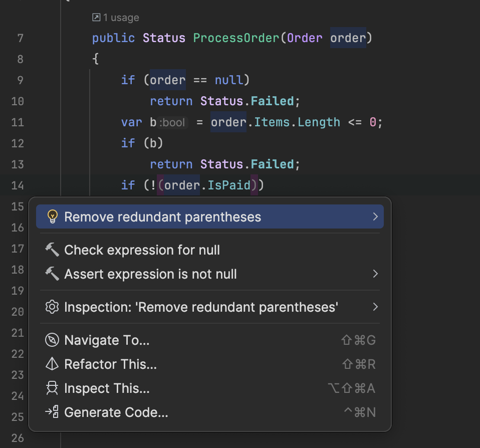480x448 pixels.
Task: Click the usage arrow icon above ProcessOrder
Action: point(96,18)
